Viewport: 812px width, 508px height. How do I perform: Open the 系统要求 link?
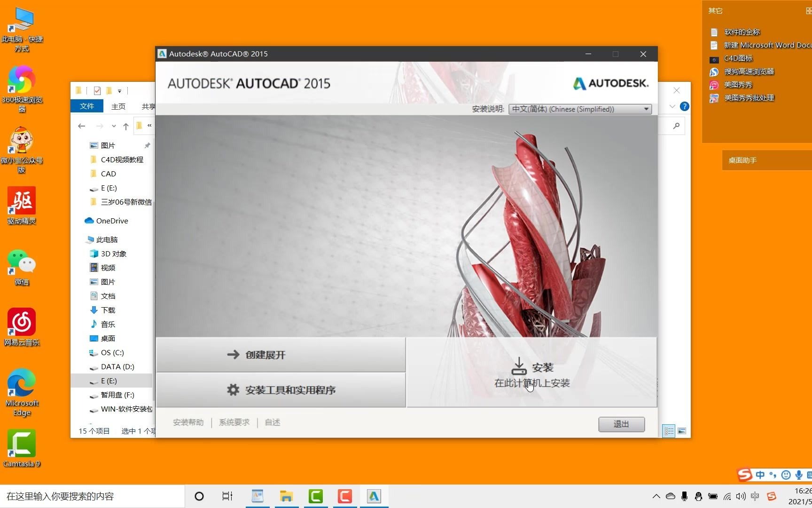point(234,422)
